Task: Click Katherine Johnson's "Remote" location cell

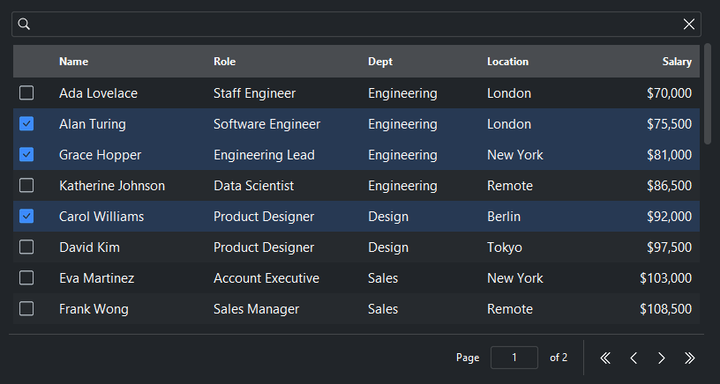Action: point(510,186)
